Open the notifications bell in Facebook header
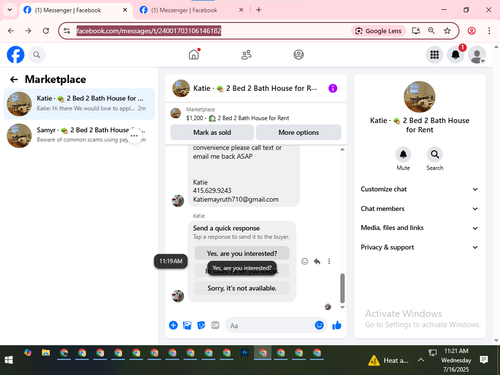The width and height of the screenshot is (500, 375). 456,55
